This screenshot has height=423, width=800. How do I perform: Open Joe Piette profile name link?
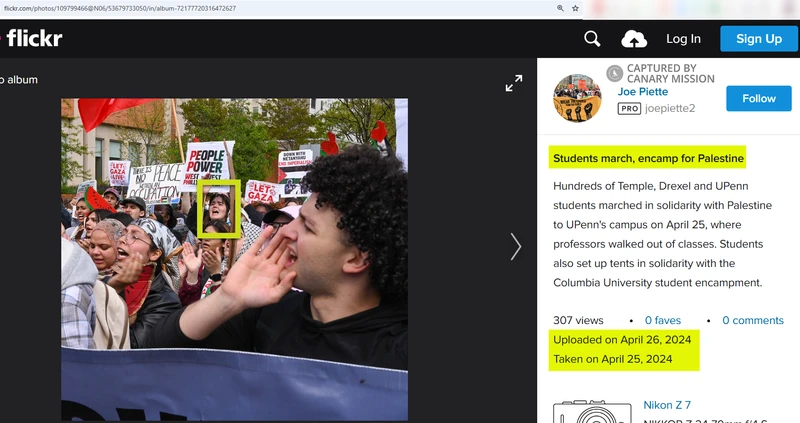click(x=642, y=92)
